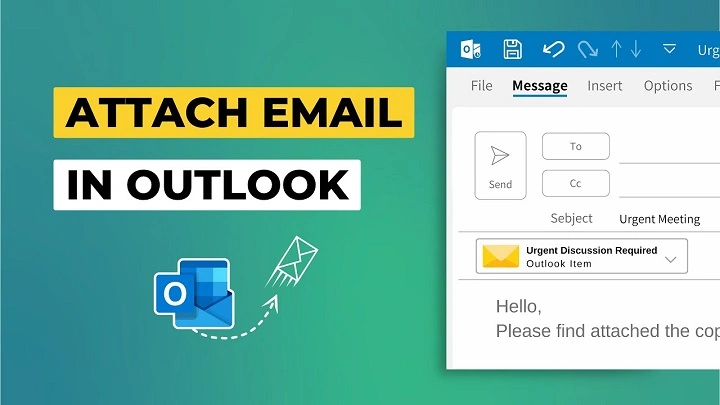Click the ATTACH EMAIL yellow heading
This screenshot has width=720, height=405.
[x=234, y=112]
